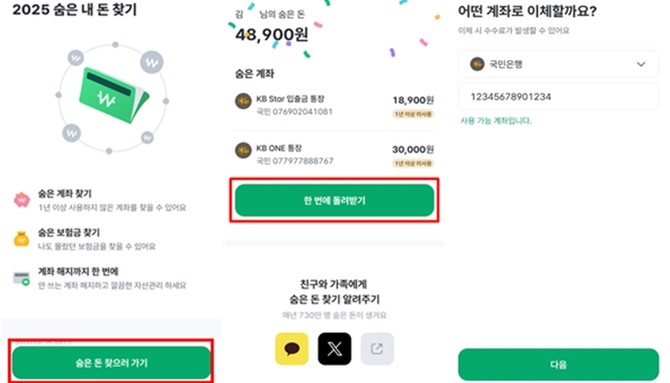Viewport: 670px width, 383px height.
Task: Click the account number field 12345678901234
Action: coord(558,97)
